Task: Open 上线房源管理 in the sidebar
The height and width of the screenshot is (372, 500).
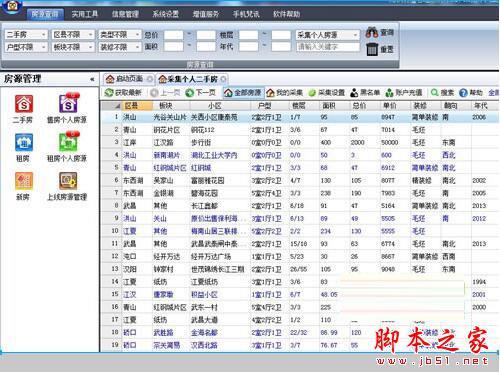Action: pos(68,181)
